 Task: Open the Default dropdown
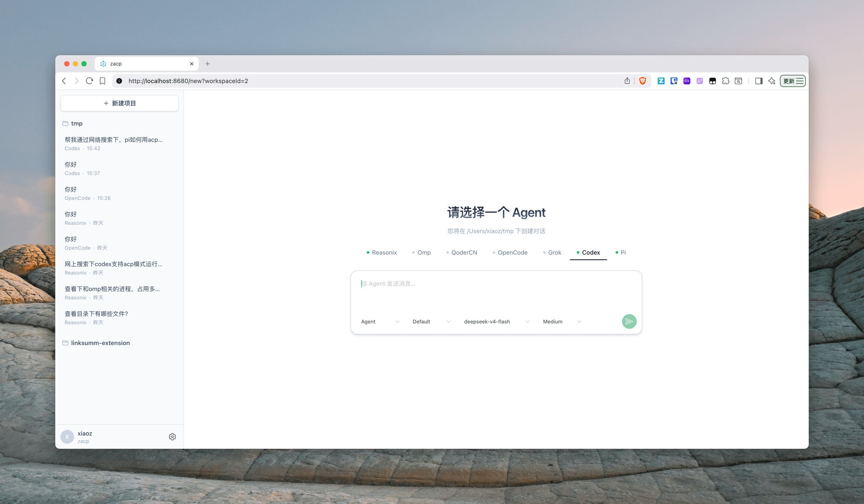click(x=432, y=322)
